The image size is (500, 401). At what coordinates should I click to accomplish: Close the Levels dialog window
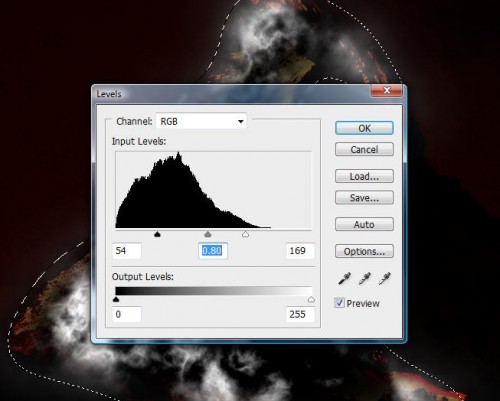click(387, 90)
